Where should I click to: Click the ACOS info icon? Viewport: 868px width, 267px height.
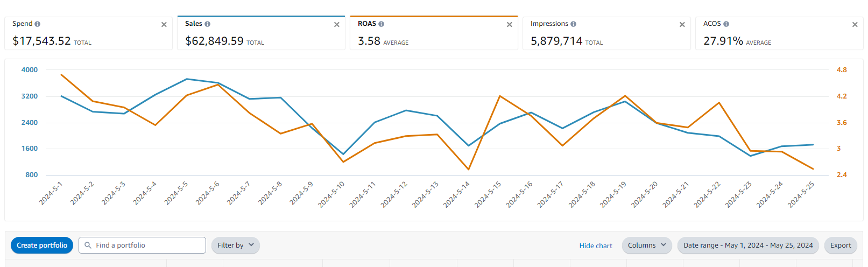click(x=726, y=24)
